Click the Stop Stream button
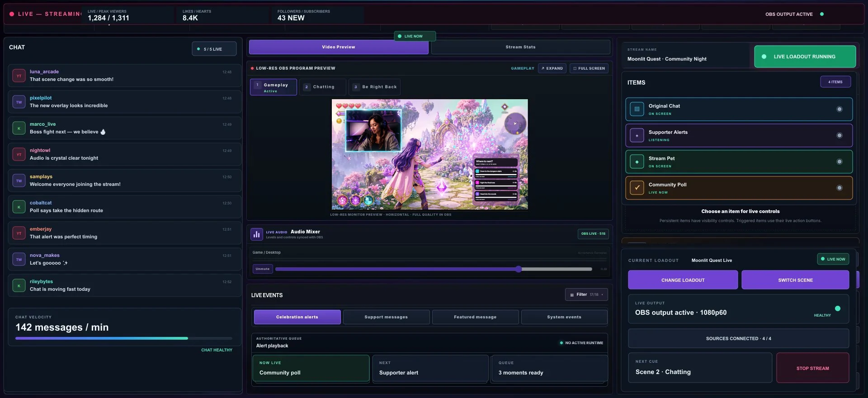The image size is (868, 398). (x=812, y=368)
